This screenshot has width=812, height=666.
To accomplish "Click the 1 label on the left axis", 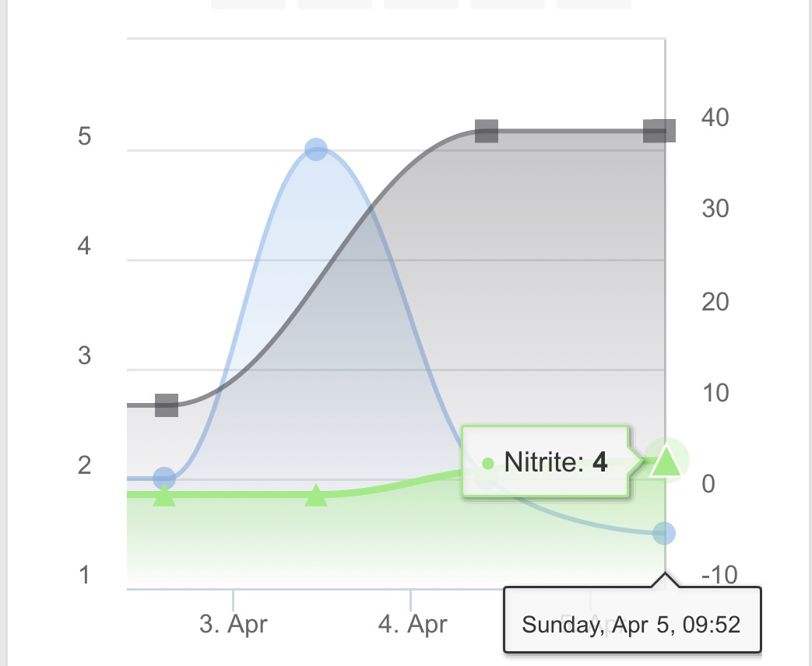I will click(85, 575).
